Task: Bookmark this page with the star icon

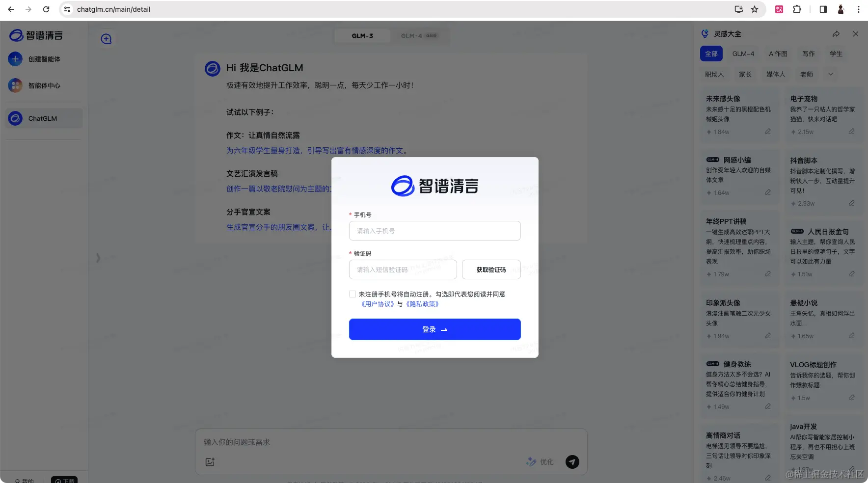Action: click(x=755, y=9)
